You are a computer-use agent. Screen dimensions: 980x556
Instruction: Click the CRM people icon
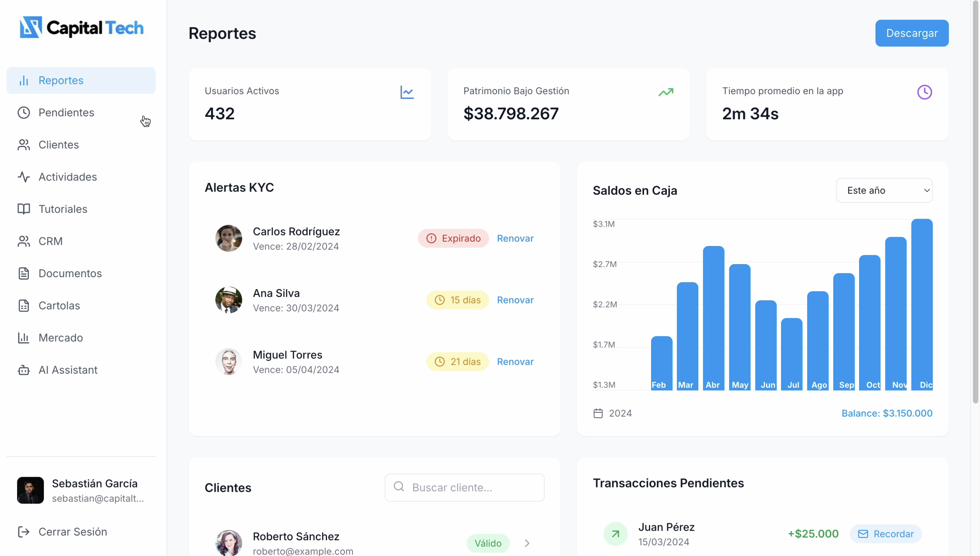click(23, 241)
